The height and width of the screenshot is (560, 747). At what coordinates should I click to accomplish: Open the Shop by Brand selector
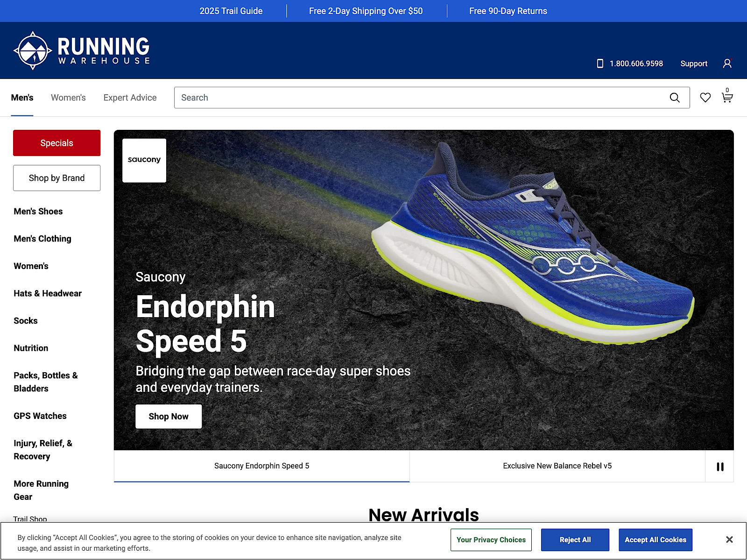(56, 178)
